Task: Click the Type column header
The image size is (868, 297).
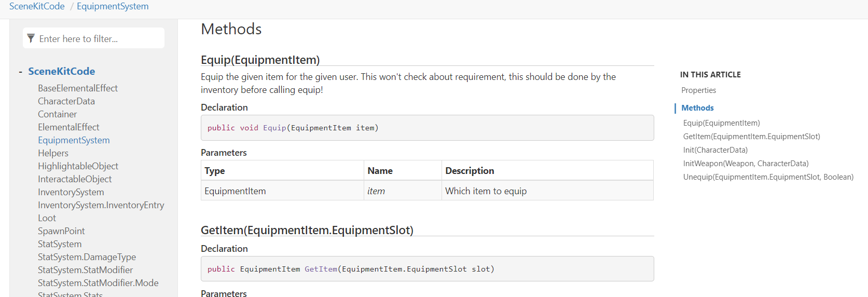Action: [282, 171]
